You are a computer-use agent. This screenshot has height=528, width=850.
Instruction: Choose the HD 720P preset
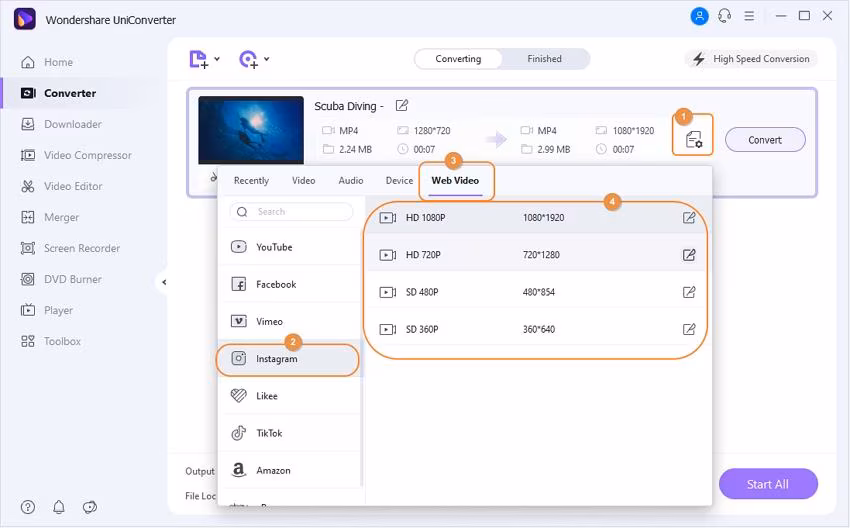click(x=536, y=255)
